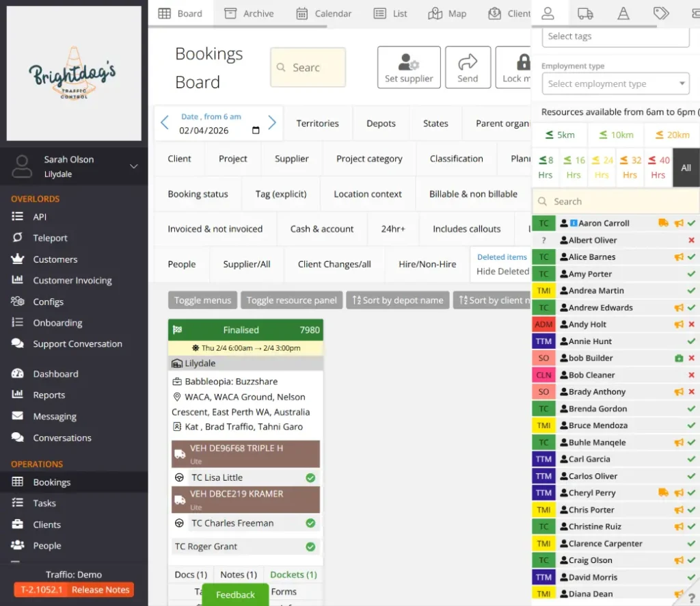Select the 10km distance filter

tap(615, 135)
